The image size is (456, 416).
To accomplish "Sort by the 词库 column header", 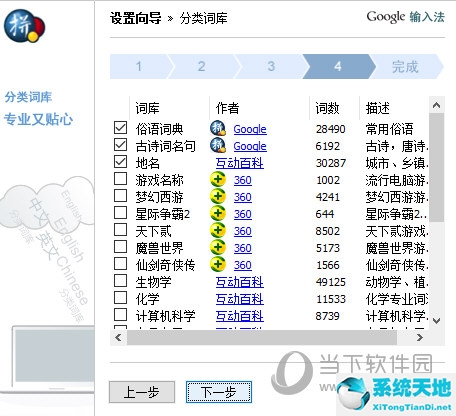I will [169, 108].
